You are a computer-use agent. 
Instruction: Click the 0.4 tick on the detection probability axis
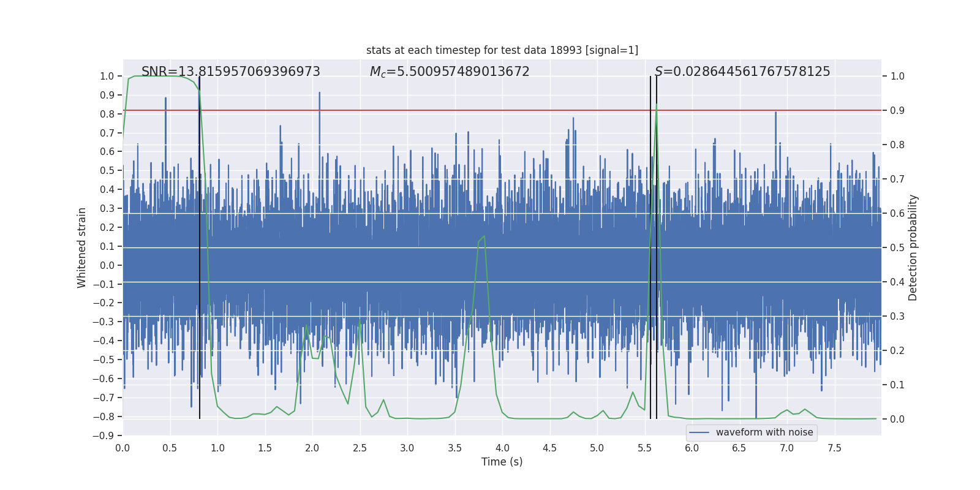click(x=897, y=282)
